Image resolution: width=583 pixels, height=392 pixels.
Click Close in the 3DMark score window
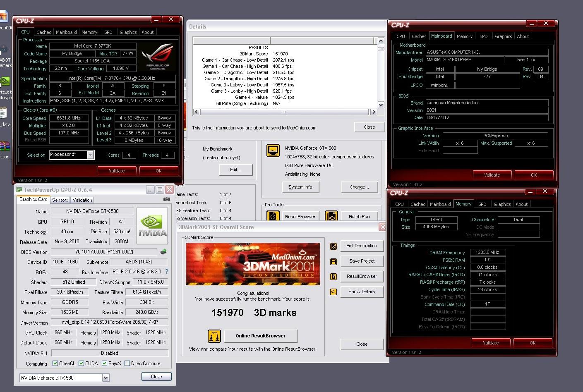pyautogui.click(x=362, y=344)
